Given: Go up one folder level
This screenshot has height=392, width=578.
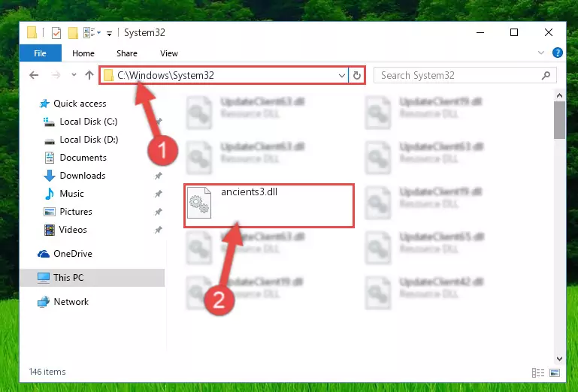Looking at the screenshot, I should point(89,75).
